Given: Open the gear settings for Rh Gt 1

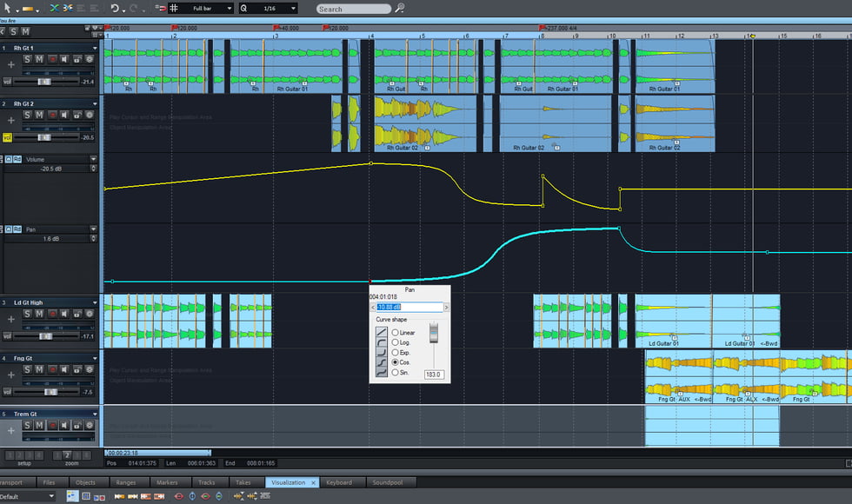Looking at the screenshot, I should pyautogui.click(x=89, y=59).
